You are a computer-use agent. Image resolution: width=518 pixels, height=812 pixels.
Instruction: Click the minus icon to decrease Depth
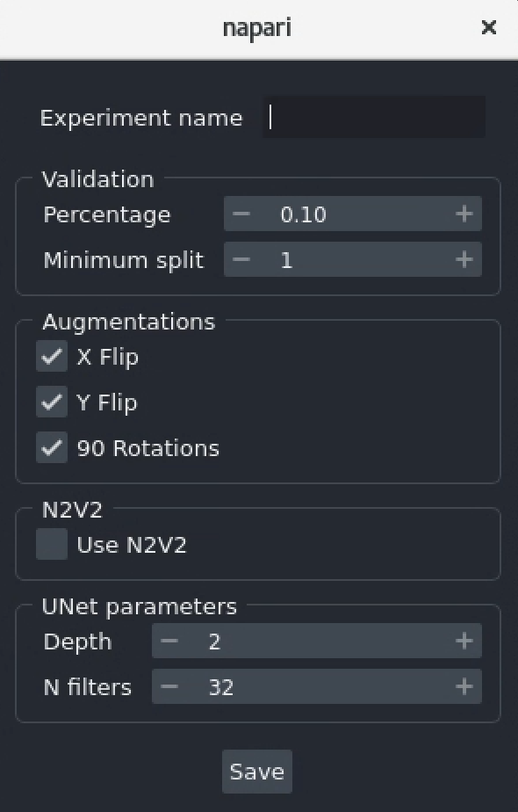[x=169, y=641]
